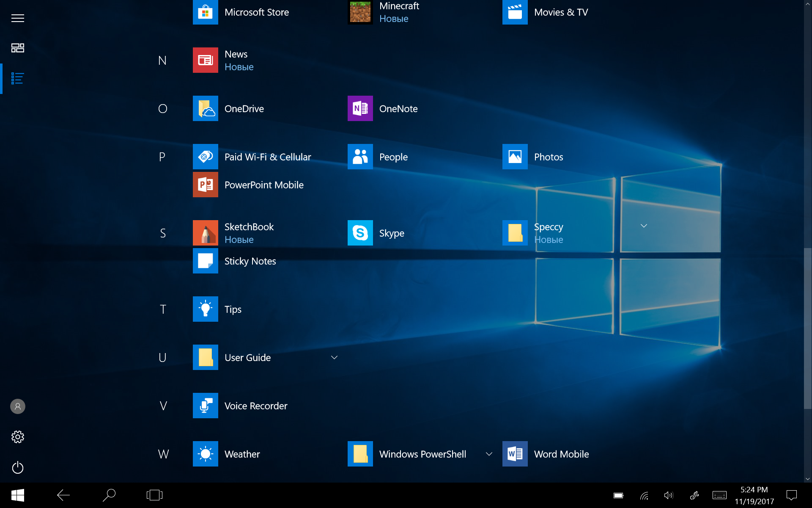The width and height of the screenshot is (812, 508).
Task: Open Task View on the taskbar
Action: (154, 495)
